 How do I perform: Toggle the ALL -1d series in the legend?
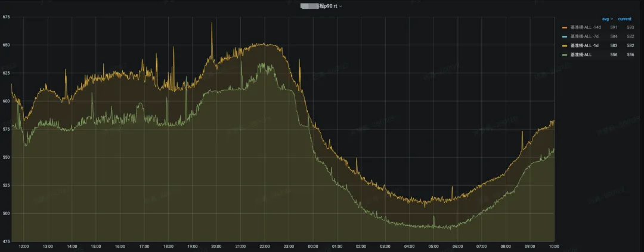(x=585, y=45)
